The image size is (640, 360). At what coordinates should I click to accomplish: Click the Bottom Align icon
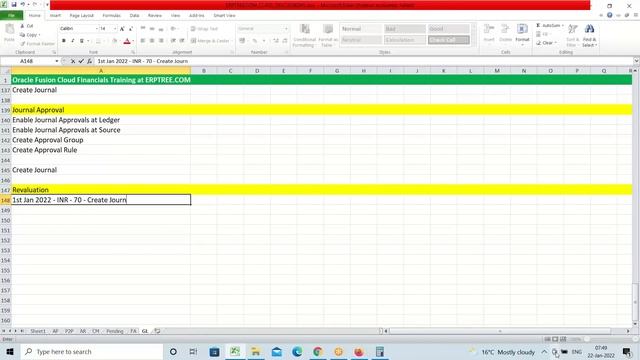click(x=161, y=29)
